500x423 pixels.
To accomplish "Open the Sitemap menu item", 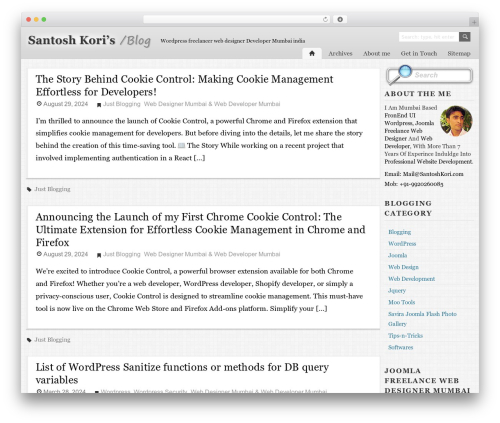I will [459, 53].
